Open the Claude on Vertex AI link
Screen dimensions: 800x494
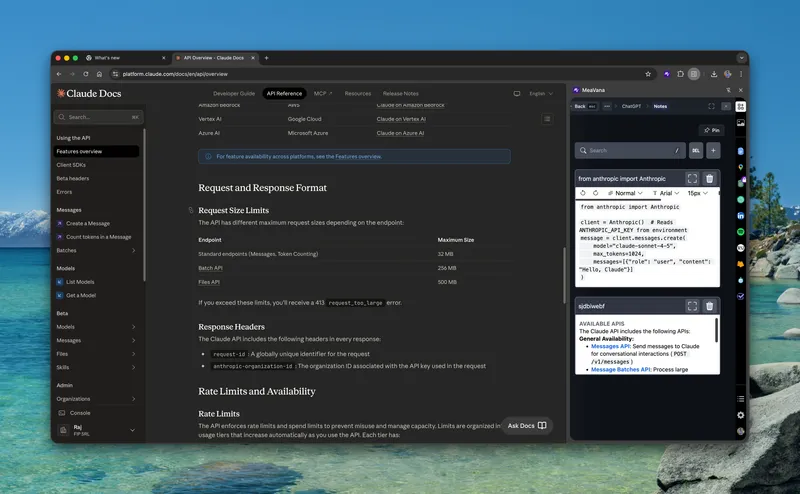pos(401,119)
